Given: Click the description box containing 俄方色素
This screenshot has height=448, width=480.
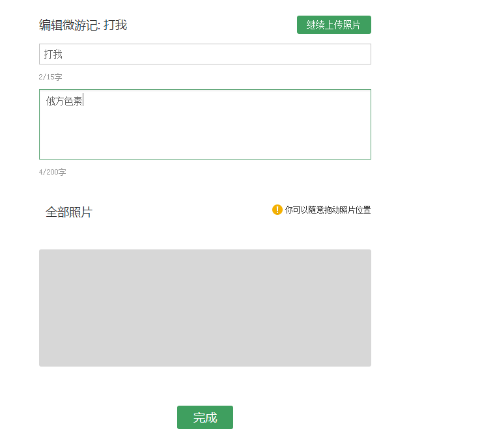Looking at the screenshot, I should [x=205, y=124].
